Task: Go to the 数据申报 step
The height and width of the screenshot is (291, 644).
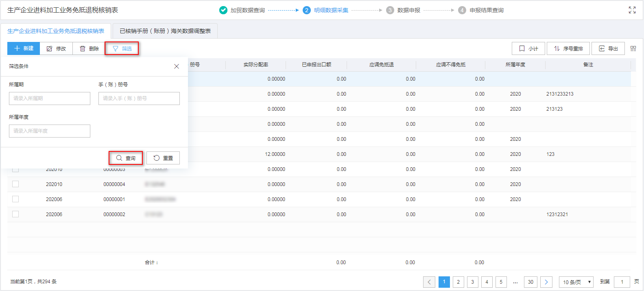Action: click(408, 10)
